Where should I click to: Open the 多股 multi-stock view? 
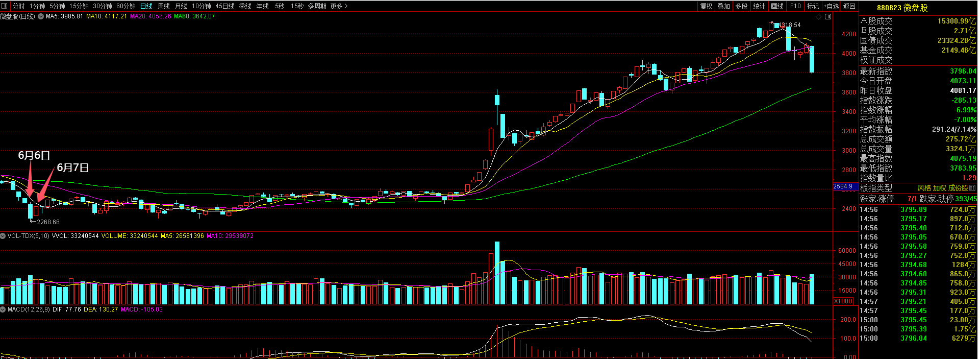tap(742, 6)
